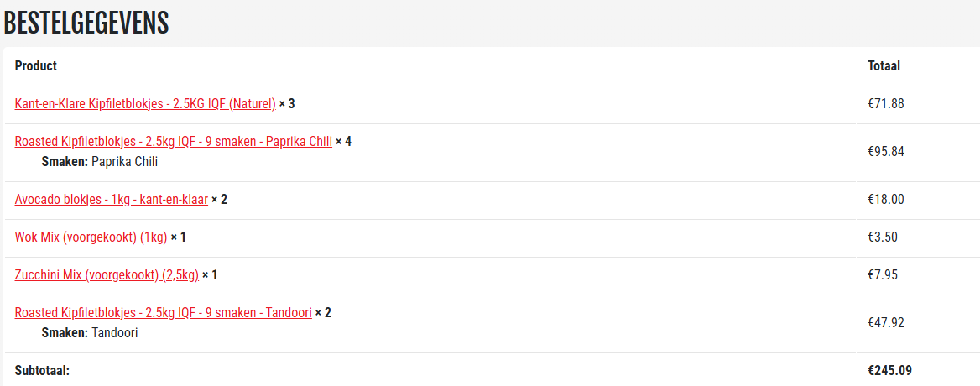This screenshot has height=386, width=980.
Task: Follow the Zucchini Mix (voorgekookt) link
Action: coord(107,274)
